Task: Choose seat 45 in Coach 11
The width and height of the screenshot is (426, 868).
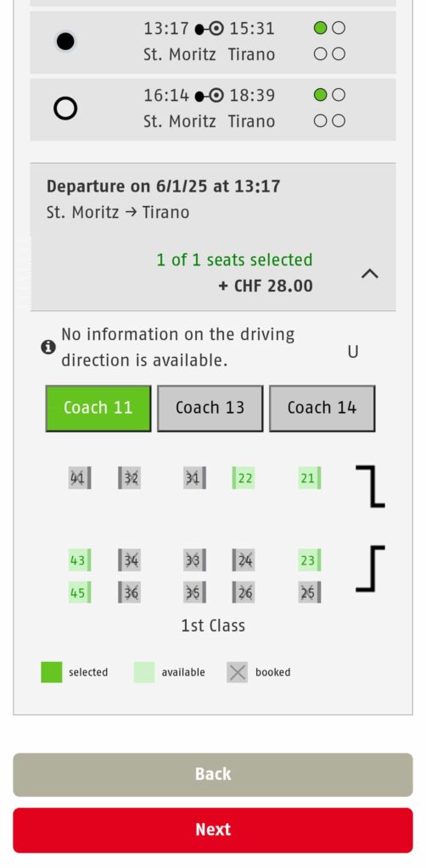Action: 80,593
